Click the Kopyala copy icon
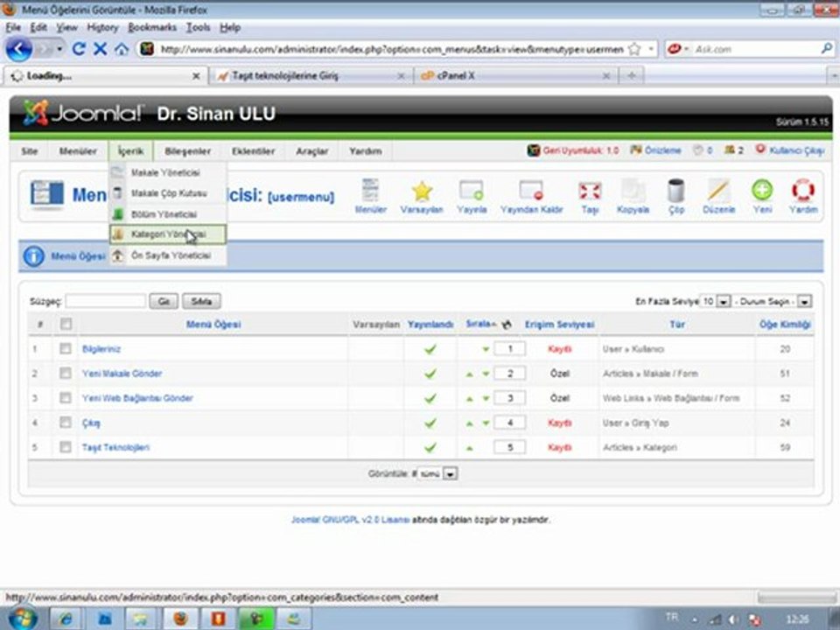 tap(633, 196)
